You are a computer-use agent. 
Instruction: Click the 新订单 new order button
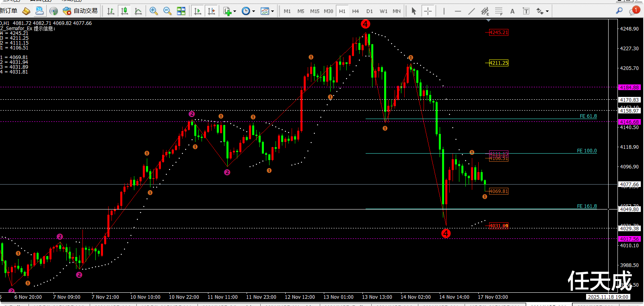pyautogui.click(x=8, y=11)
